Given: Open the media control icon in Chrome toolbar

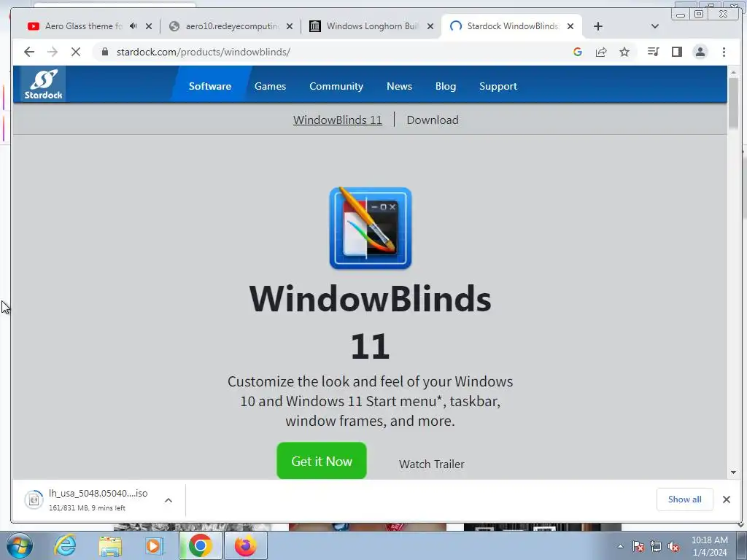Looking at the screenshot, I should pos(653,52).
